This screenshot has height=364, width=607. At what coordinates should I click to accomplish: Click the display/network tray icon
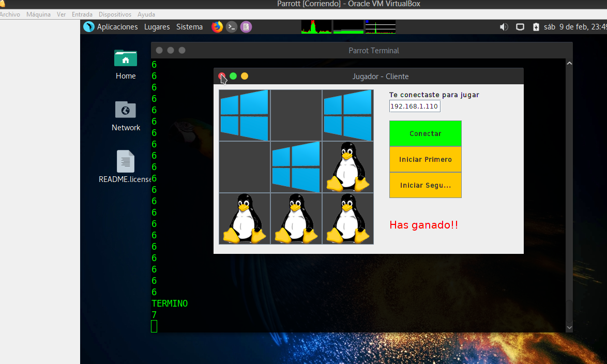(520, 27)
